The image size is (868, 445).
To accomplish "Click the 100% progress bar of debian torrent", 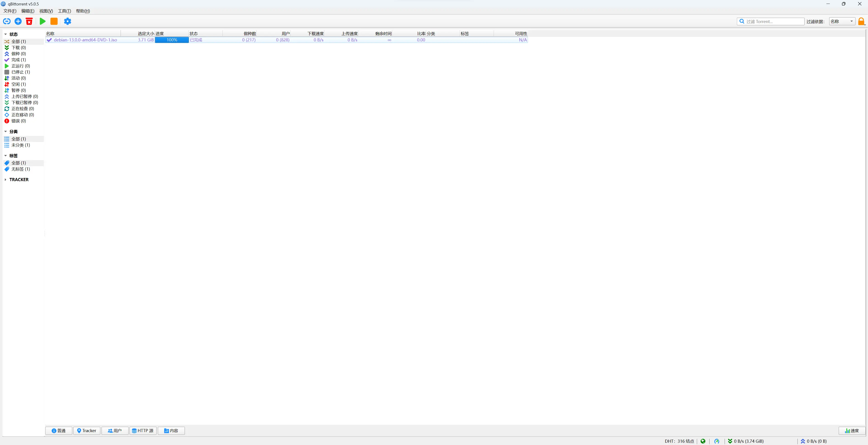I will (x=172, y=40).
